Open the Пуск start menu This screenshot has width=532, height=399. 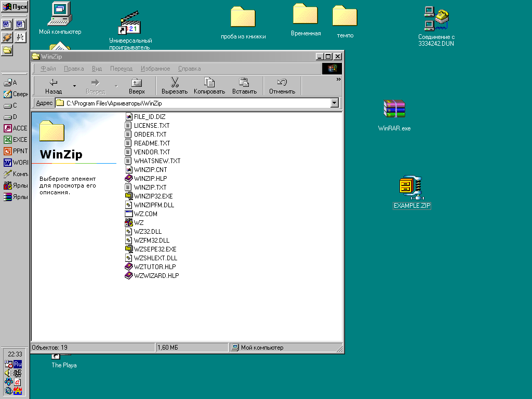coord(15,6)
